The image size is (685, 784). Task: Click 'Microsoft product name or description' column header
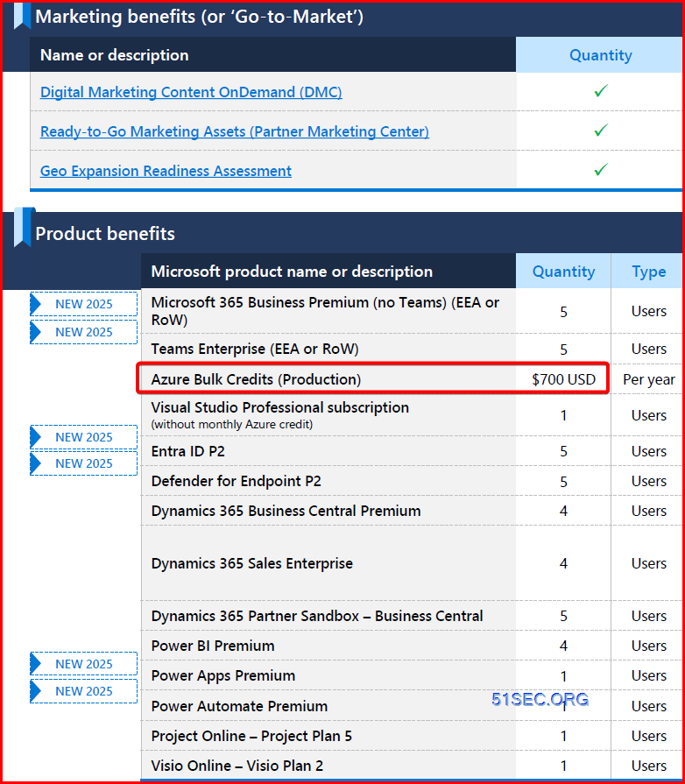pos(292,272)
